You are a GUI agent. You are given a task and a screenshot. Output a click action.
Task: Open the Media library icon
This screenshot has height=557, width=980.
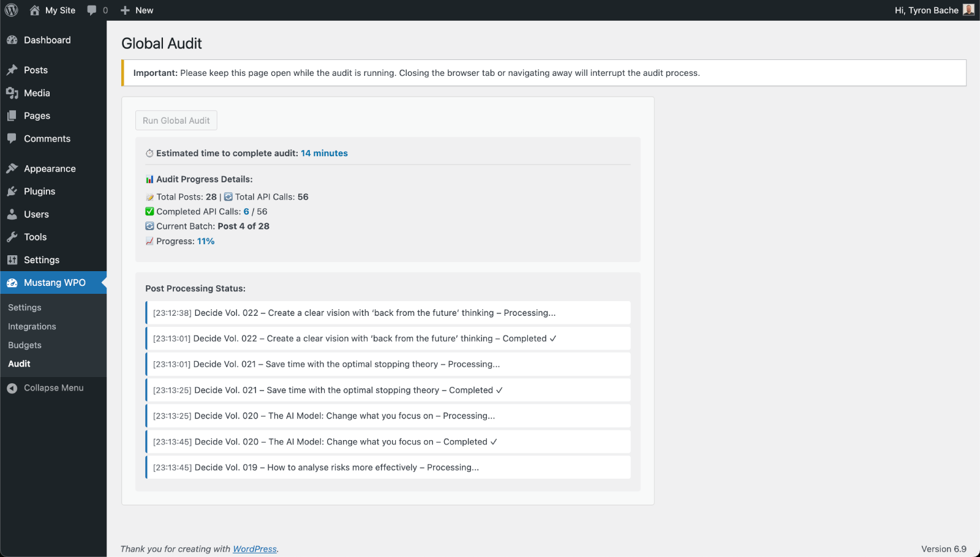click(x=13, y=93)
